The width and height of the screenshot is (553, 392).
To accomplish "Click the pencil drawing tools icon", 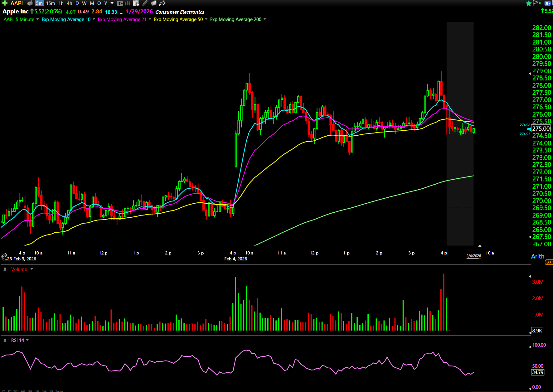I will [x=145, y=3].
